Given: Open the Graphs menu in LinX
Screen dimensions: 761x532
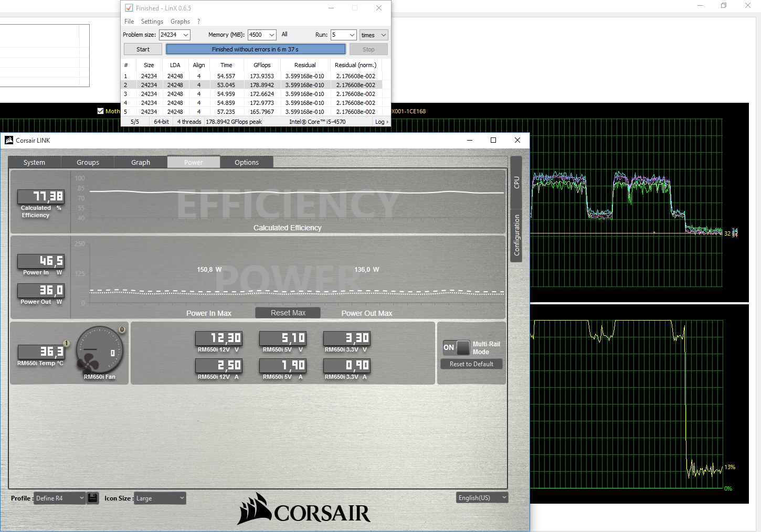Looking at the screenshot, I should tap(180, 22).
